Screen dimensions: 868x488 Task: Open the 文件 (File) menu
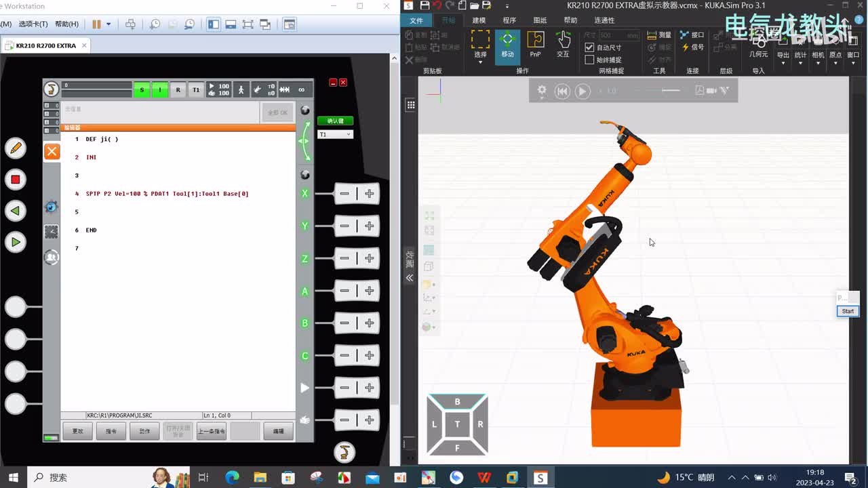pyautogui.click(x=416, y=20)
